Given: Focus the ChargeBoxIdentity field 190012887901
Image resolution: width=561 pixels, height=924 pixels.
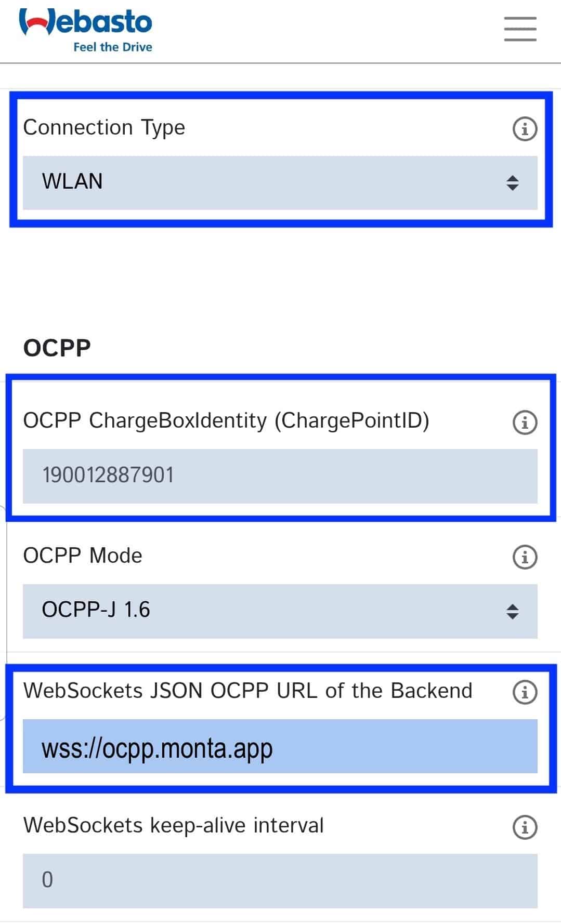Looking at the screenshot, I should point(280,476).
